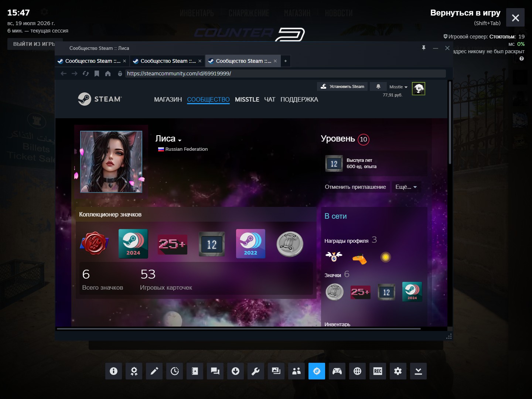Screen dimensions: 532x399
Task: Click the 53 Игровых карточек stat
Action: pyautogui.click(x=166, y=279)
